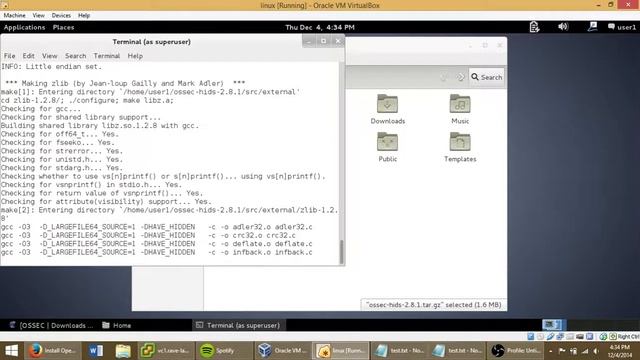Image resolution: width=640 pixels, height=360 pixels.
Task: Open the GNOME Applications menu
Action: (24, 27)
